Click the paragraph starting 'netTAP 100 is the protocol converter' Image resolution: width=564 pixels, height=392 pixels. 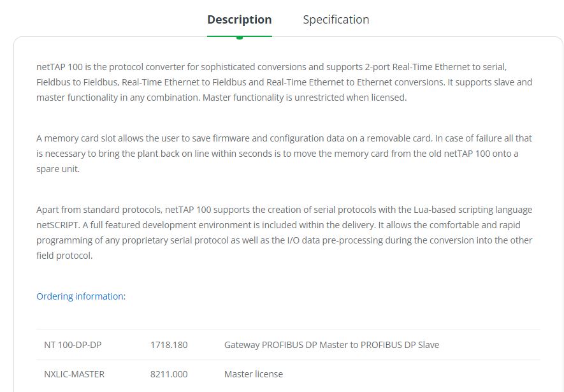click(x=284, y=82)
